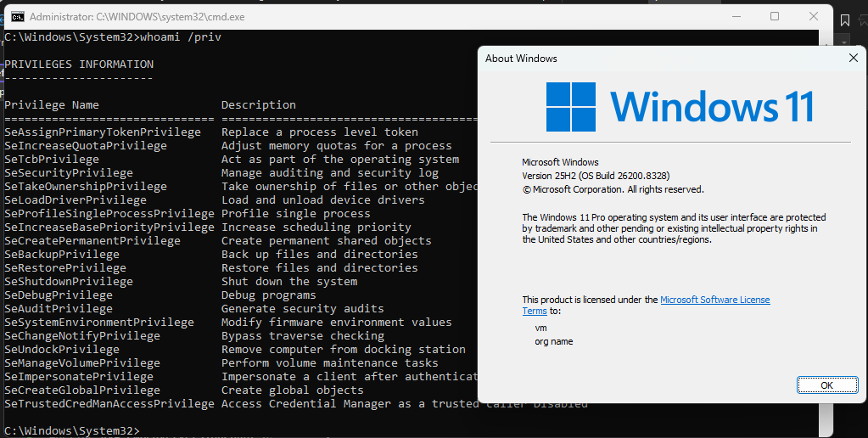Select 'SeManageVolumePrivilege' text
This screenshot has height=438, width=868.
coord(82,362)
